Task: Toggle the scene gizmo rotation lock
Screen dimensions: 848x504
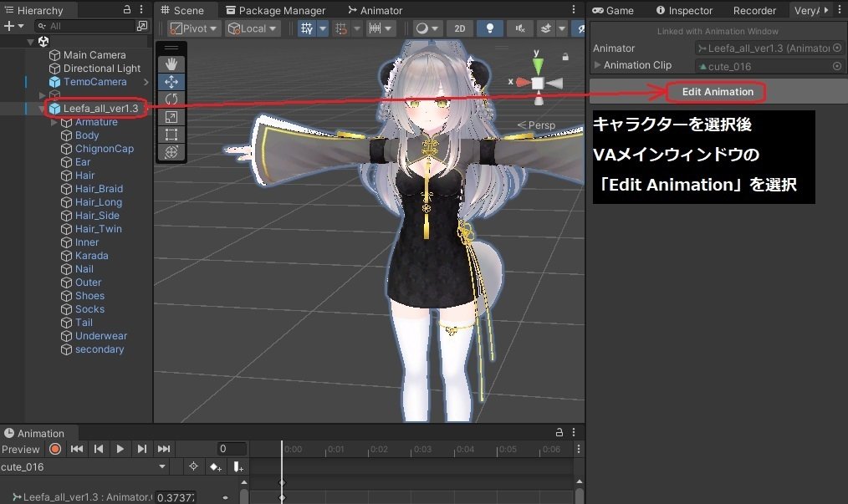Action: pyautogui.click(x=565, y=56)
